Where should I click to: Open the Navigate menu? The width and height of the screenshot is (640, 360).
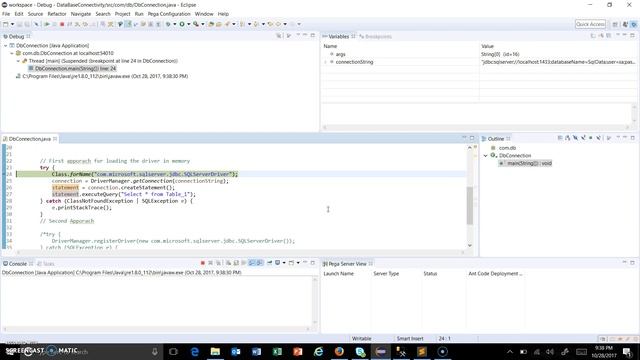click(81, 14)
